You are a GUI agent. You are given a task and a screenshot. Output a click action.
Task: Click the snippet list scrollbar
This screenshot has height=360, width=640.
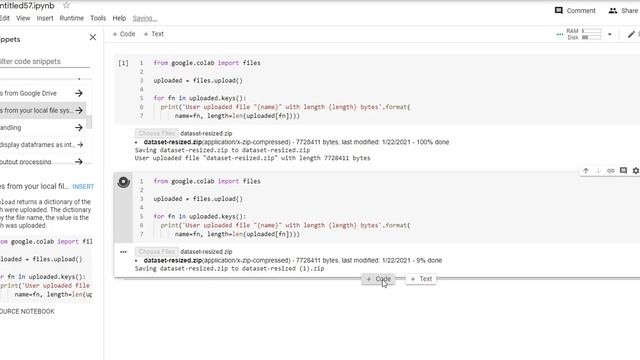point(89,122)
